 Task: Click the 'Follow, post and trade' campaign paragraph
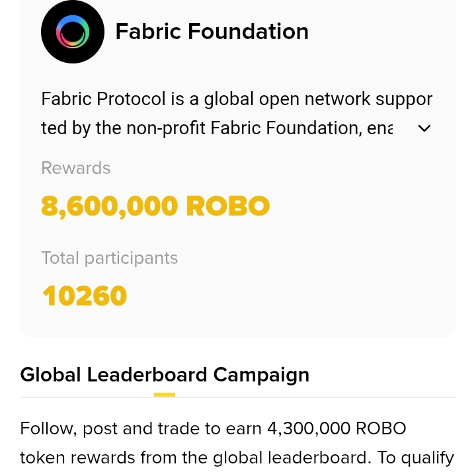point(237,443)
